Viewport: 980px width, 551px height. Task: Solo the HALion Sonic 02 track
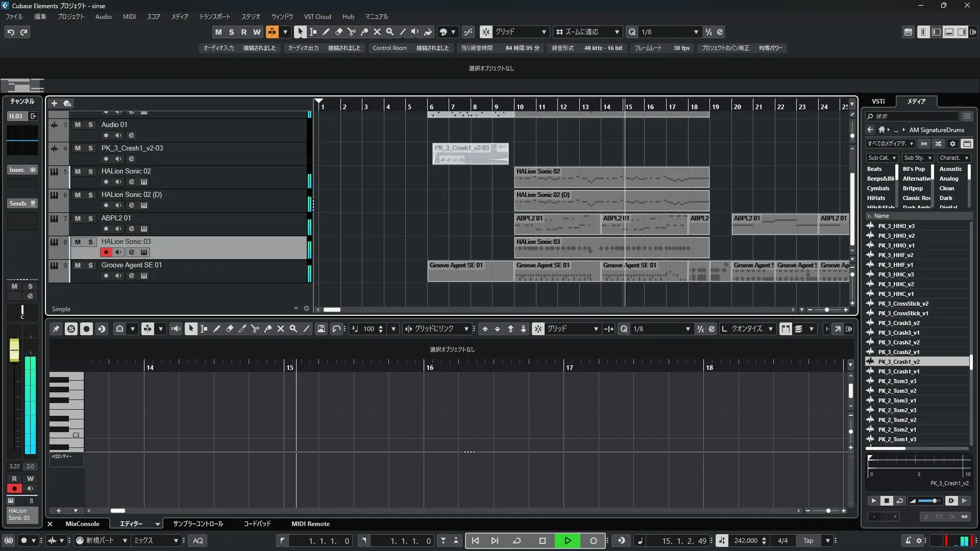click(90, 171)
